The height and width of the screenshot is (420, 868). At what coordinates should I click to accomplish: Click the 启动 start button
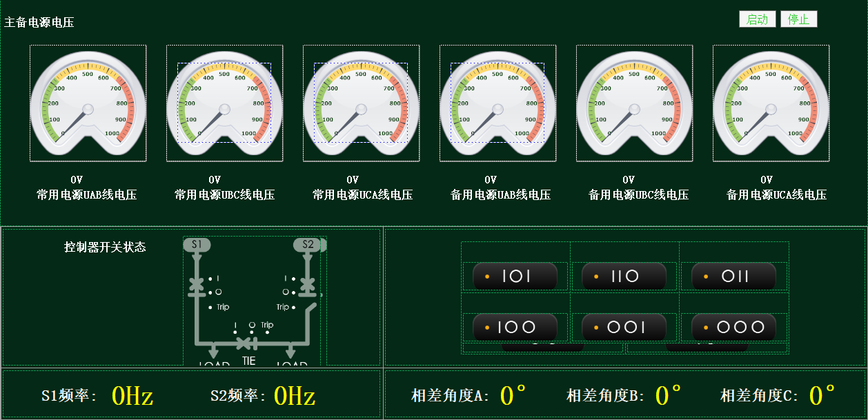[758, 19]
